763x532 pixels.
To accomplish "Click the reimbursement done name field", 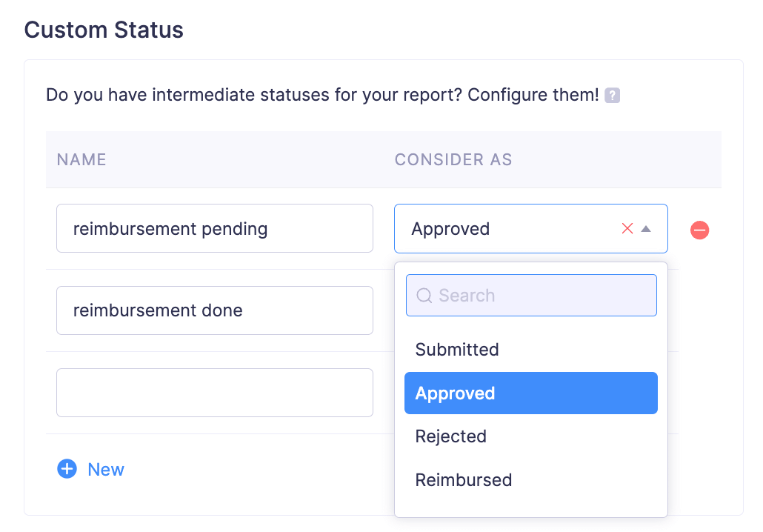I will pos(214,310).
